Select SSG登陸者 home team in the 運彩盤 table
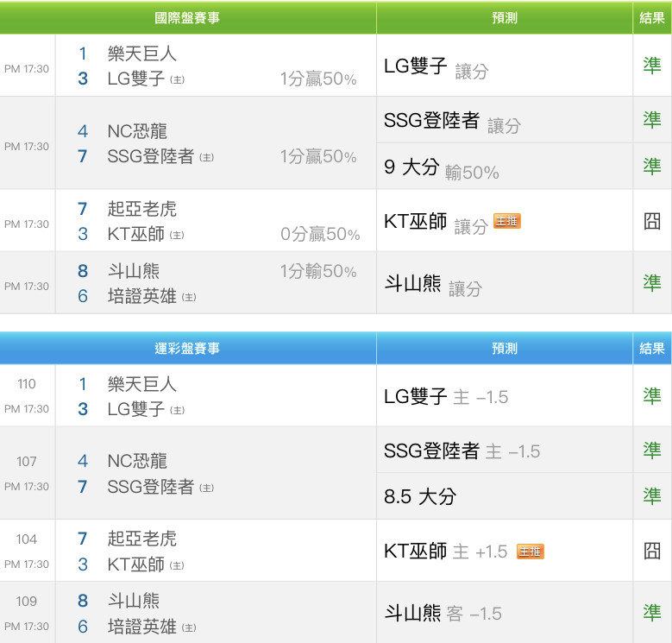 click(x=160, y=487)
